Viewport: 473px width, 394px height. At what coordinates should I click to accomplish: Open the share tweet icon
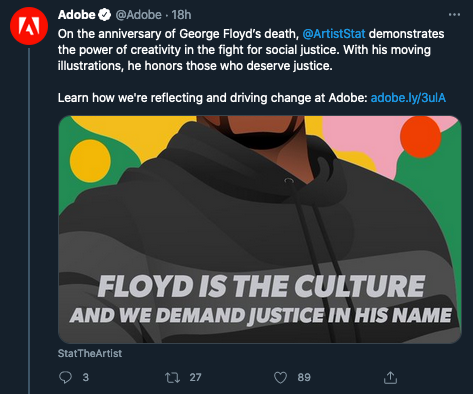click(x=390, y=377)
